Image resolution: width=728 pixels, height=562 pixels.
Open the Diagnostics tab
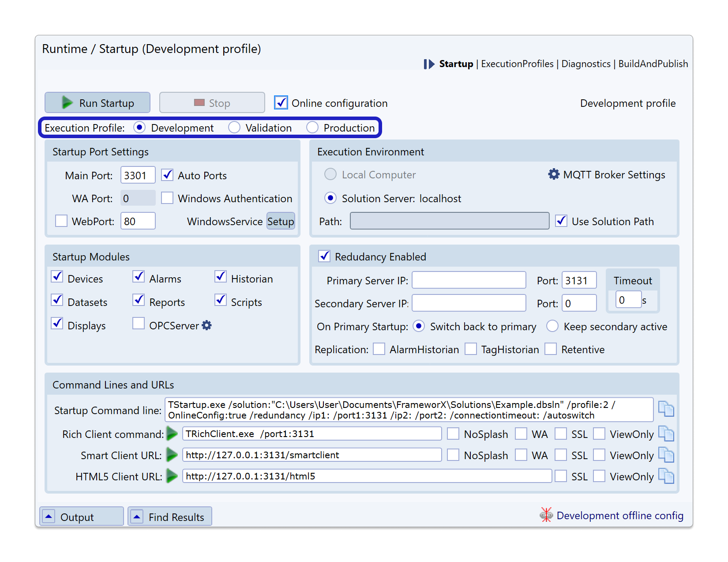pyautogui.click(x=586, y=64)
